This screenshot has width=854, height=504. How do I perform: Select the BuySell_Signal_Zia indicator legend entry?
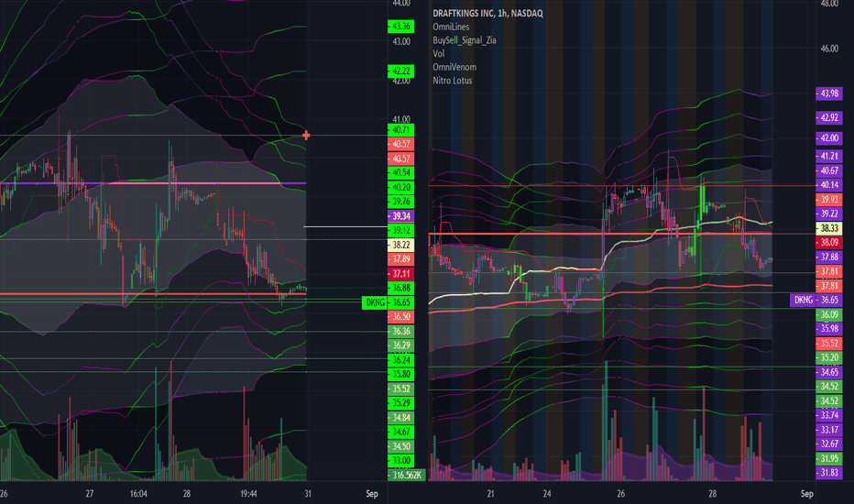click(x=464, y=40)
